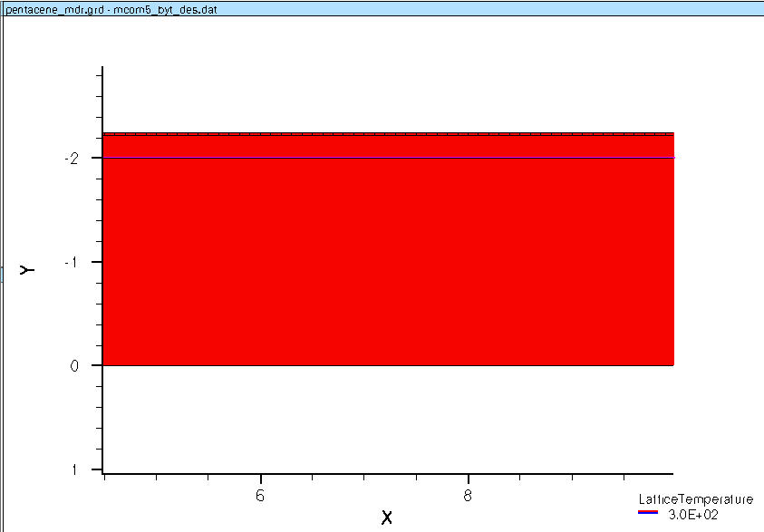764x532 pixels.
Task: Click the 0 tick label on Y axis
Action: (75, 365)
